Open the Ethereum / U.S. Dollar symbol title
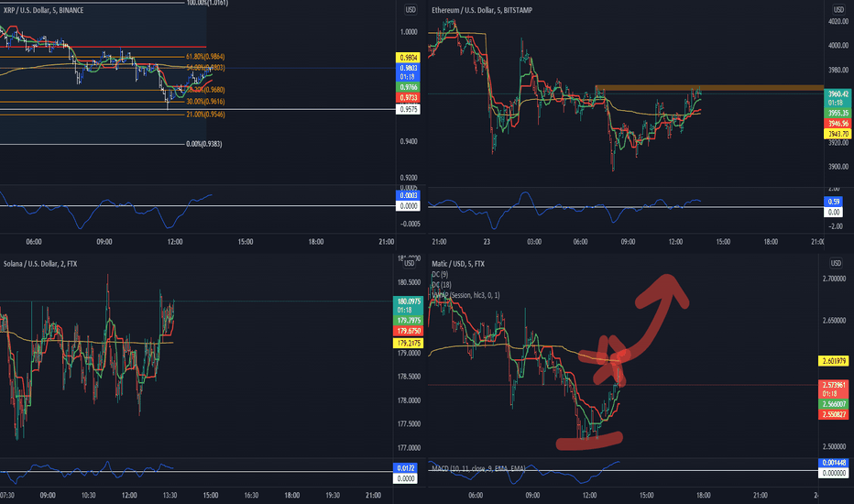This screenshot has width=854, height=504. 482,10
